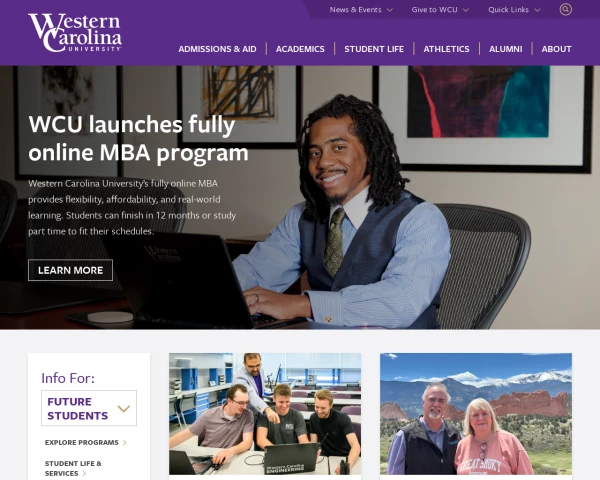Screen dimensions: 600x480
Task: Open the search magnifier icon
Action: 566,10
